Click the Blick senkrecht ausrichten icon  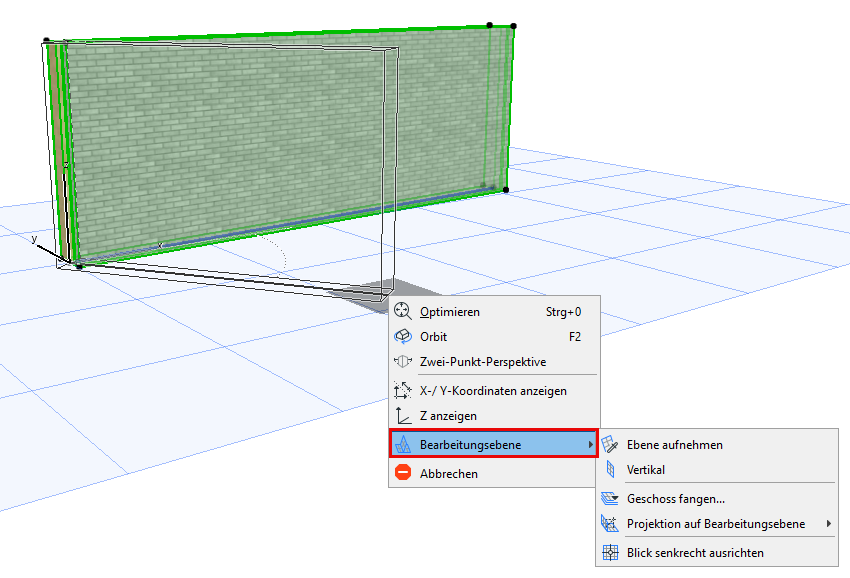coord(610,553)
